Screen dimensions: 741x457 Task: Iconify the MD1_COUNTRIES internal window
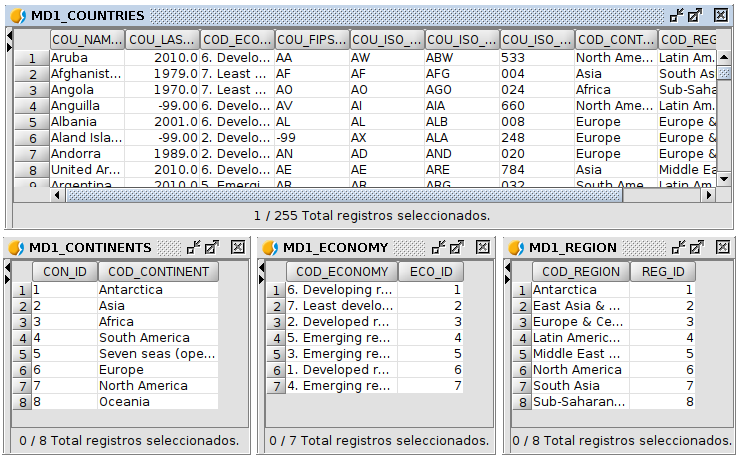pos(676,16)
